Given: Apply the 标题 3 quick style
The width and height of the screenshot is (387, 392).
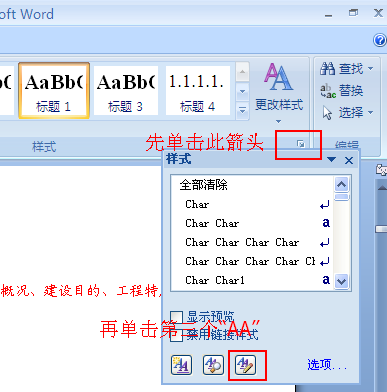Looking at the screenshot, I should [126, 90].
